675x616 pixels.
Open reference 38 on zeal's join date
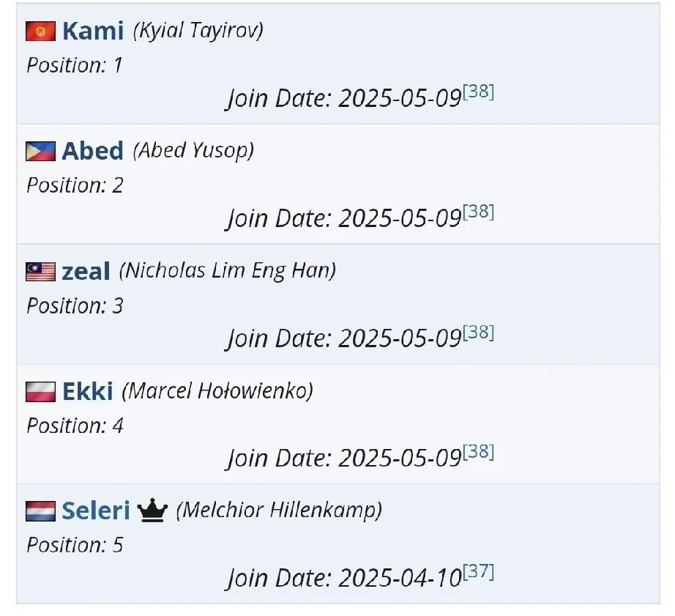tap(478, 332)
